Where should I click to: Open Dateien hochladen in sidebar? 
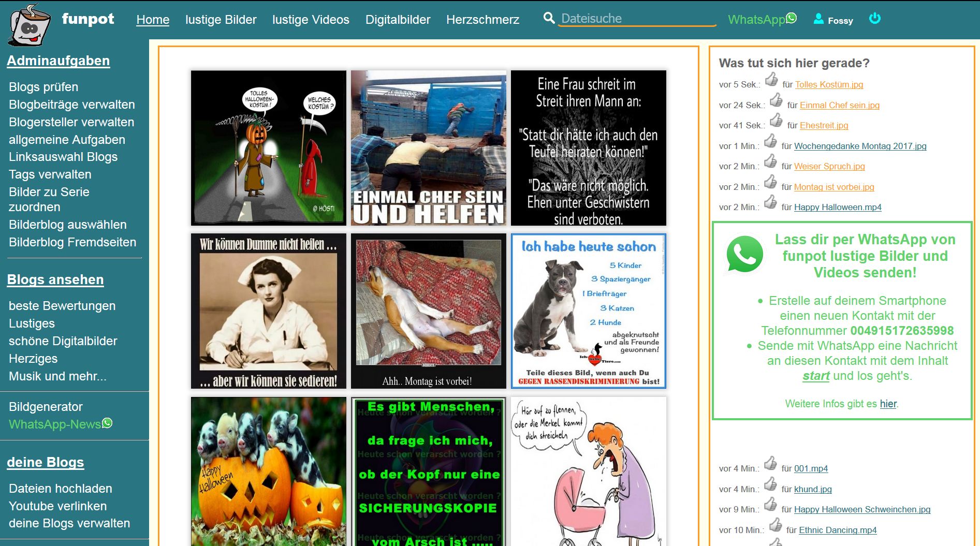60,489
